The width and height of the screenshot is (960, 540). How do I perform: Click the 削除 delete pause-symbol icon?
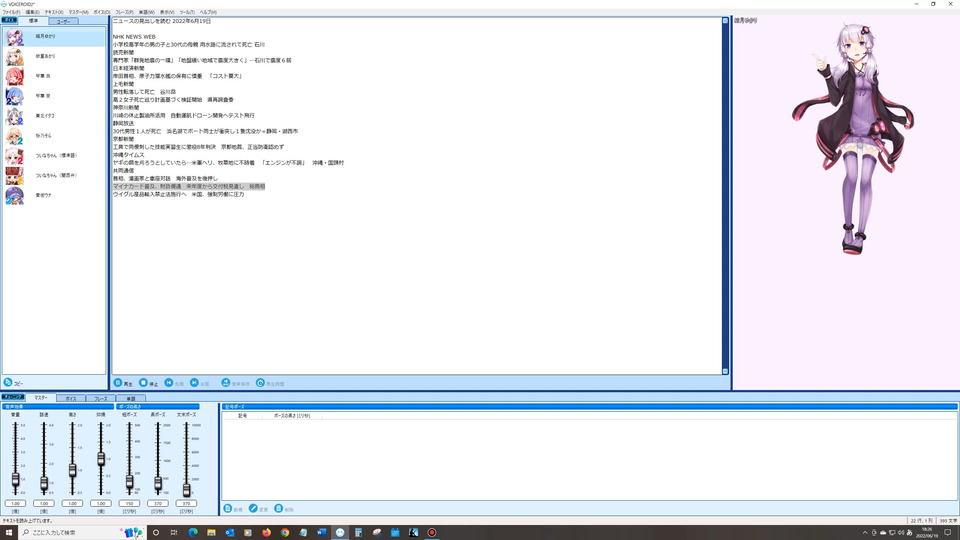pyautogui.click(x=279, y=508)
